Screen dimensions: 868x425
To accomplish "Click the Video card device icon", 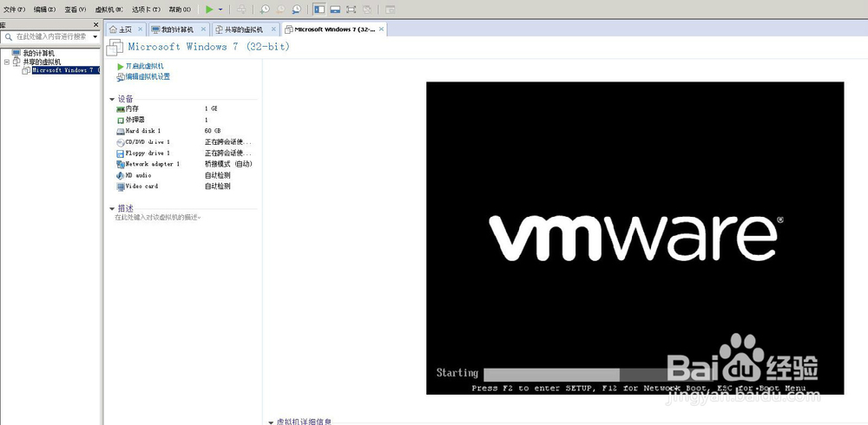I will pos(121,186).
